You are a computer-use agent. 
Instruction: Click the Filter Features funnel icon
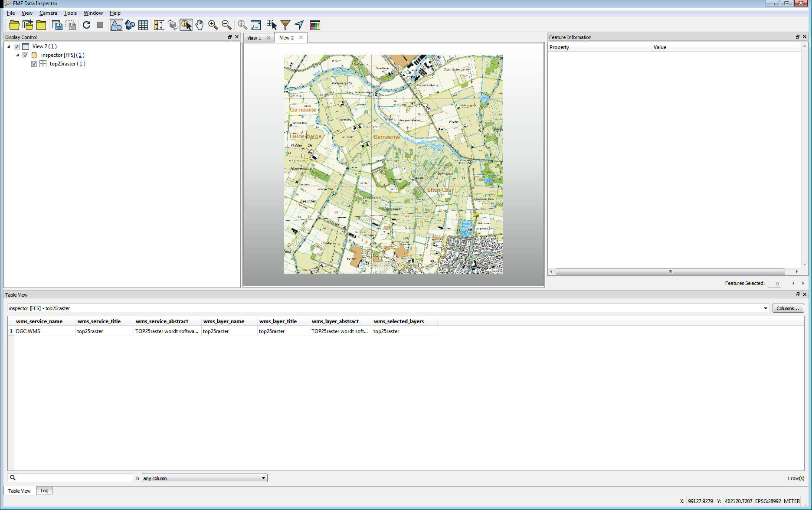point(285,25)
